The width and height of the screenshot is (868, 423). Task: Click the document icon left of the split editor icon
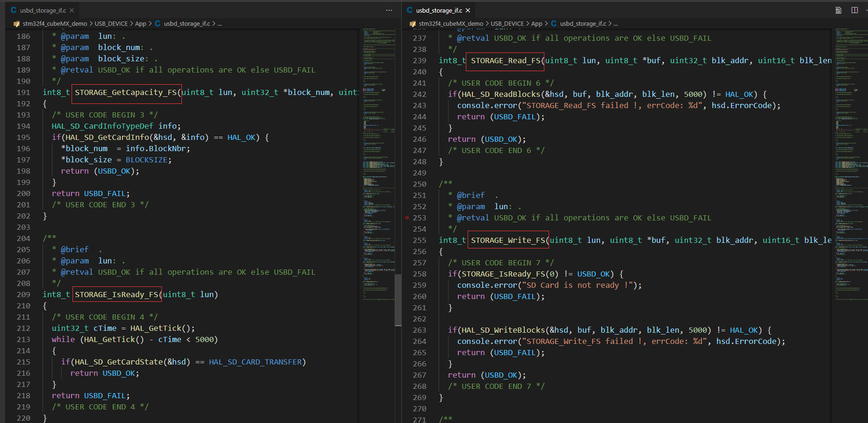[838, 10]
